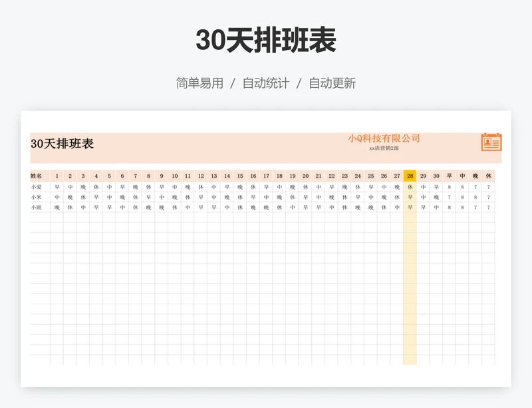Viewport: 532px width, 408px height.
Task: Select the day '19' column header
Action: click(x=293, y=176)
